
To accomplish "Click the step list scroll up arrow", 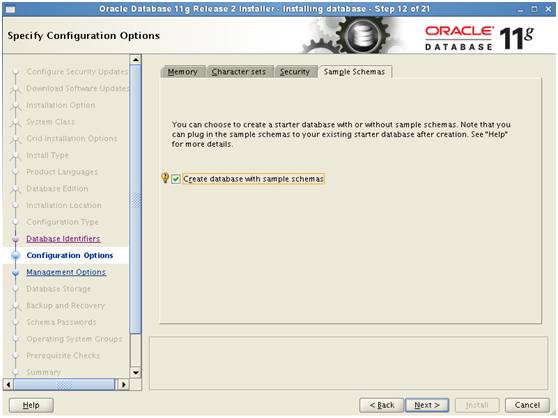I will 136,60.
